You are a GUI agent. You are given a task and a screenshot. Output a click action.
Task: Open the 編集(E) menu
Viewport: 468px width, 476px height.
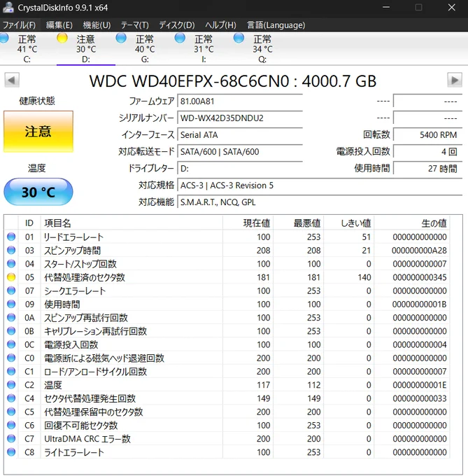click(x=59, y=25)
